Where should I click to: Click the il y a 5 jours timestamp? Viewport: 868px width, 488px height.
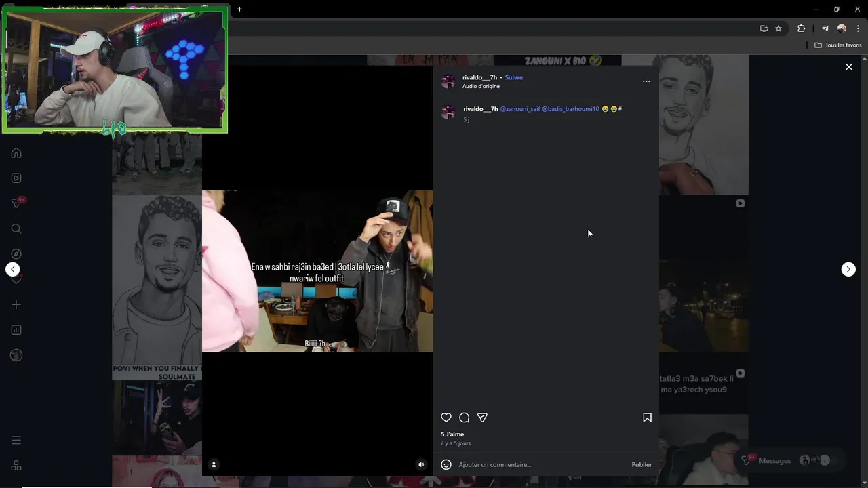456,443
